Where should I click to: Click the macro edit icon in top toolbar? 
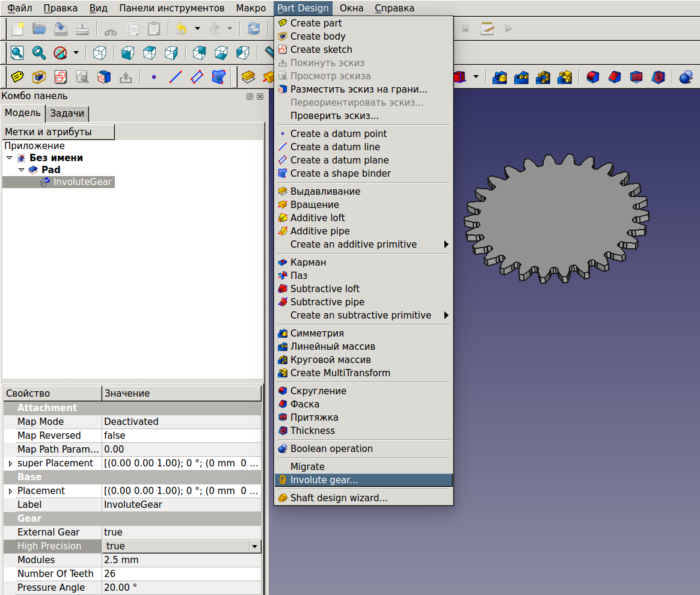pos(487,29)
